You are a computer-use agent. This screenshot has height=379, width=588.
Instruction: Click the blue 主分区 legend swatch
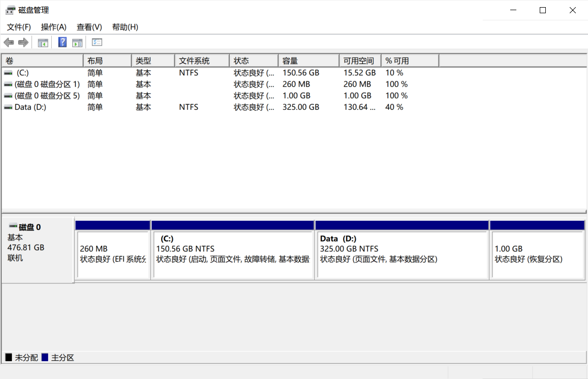pyautogui.click(x=45, y=357)
